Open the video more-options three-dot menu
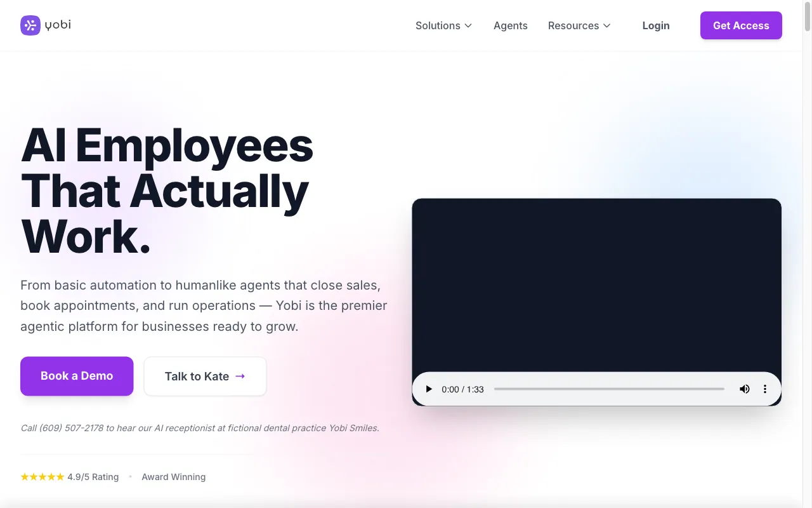Viewport: 812px width, 508px height. (765, 389)
